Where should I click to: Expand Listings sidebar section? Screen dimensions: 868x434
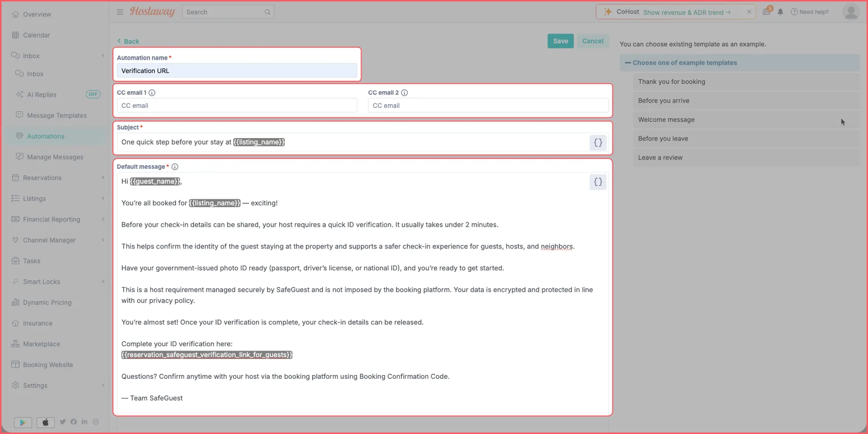103,198
